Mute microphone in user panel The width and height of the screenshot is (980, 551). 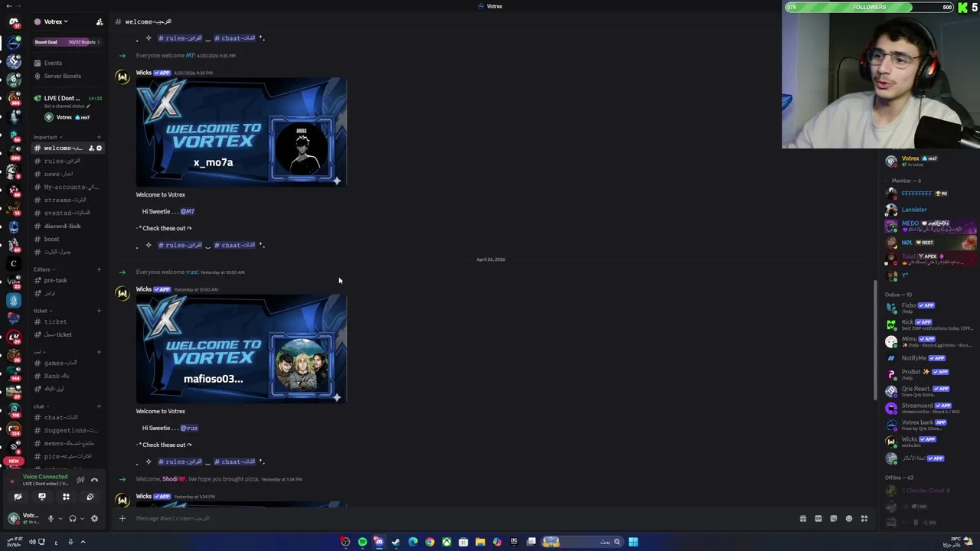[51, 518]
